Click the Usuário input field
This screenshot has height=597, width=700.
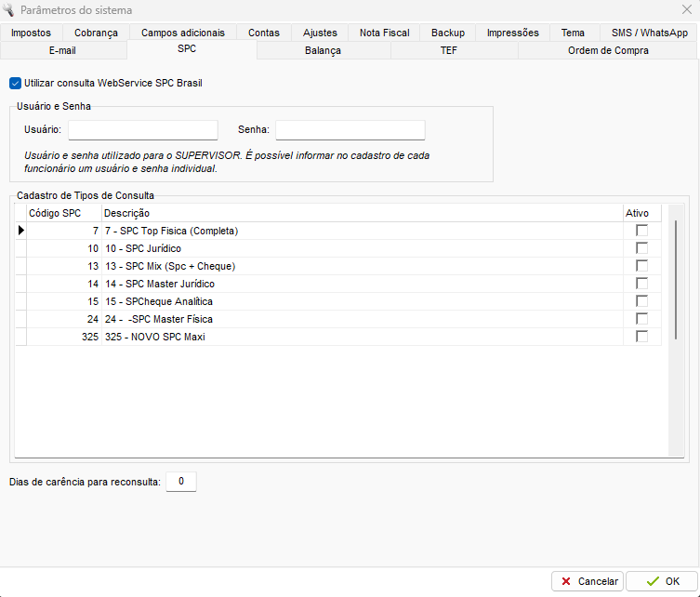click(x=143, y=130)
